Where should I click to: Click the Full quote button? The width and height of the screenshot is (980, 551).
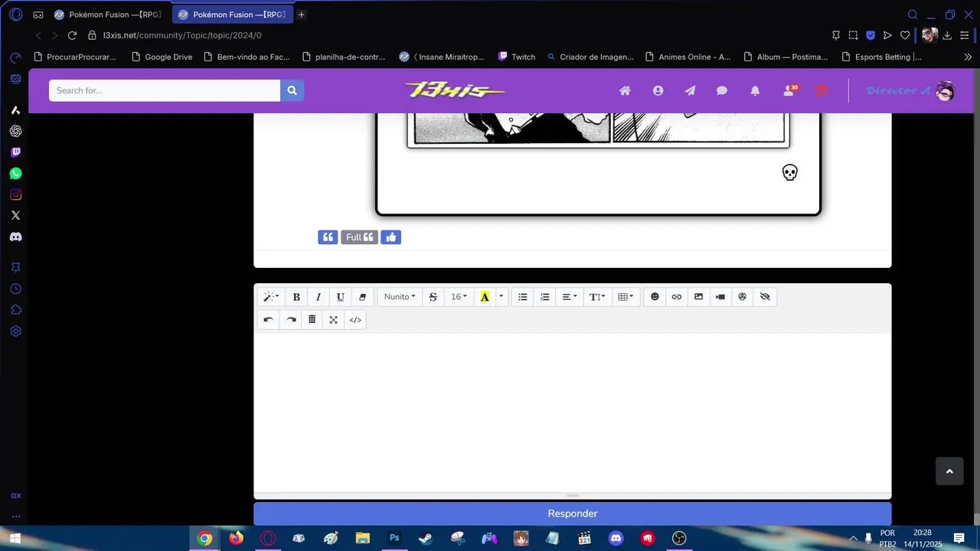click(359, 237)
